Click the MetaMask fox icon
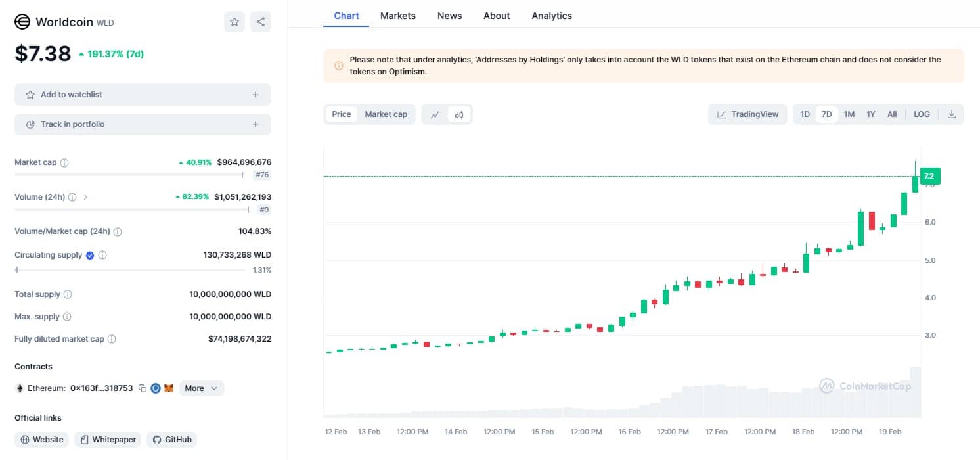Viewport: 980px width, 460px height. [169, 388]
